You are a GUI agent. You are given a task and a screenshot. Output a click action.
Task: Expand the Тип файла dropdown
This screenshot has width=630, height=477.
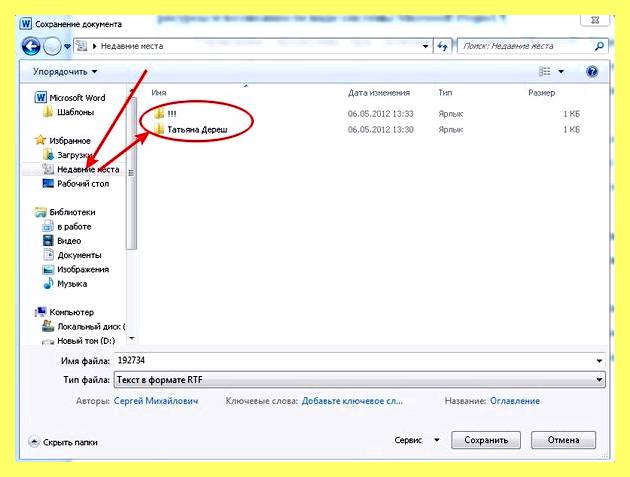coord(599,380)
